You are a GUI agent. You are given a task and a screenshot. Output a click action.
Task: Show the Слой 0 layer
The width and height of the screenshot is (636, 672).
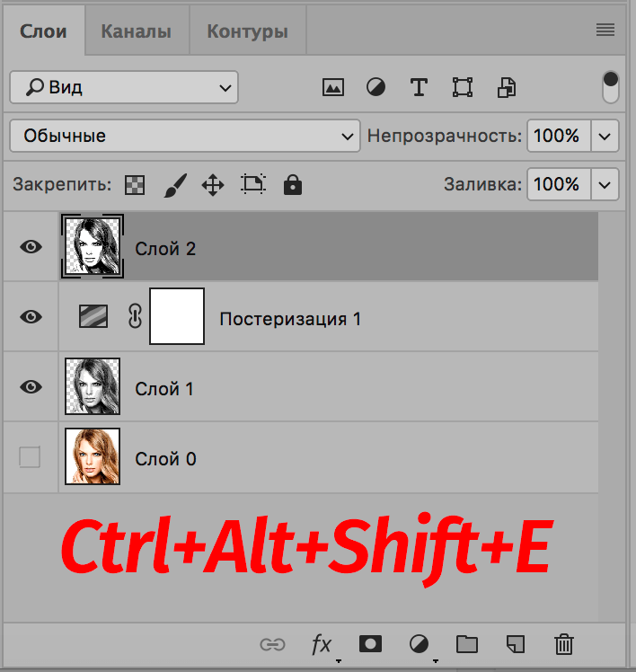[x=30, y=458]
